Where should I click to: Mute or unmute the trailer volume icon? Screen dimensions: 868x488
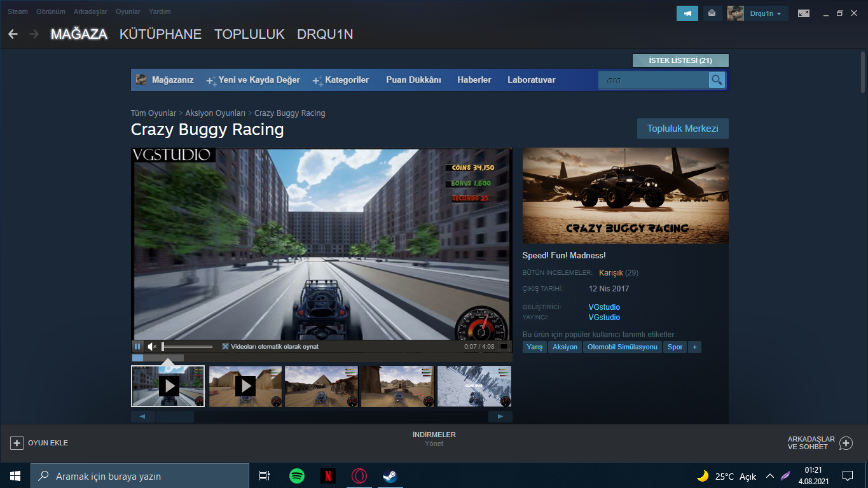point(152,347)
